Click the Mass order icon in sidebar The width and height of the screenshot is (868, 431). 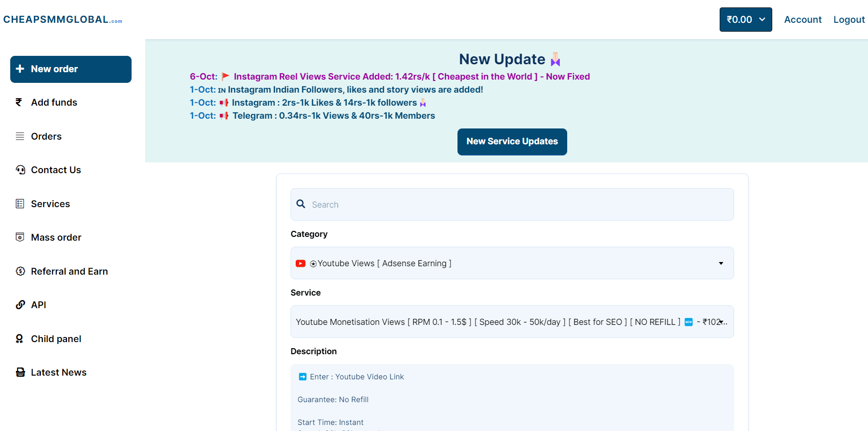tap(20, 237)
